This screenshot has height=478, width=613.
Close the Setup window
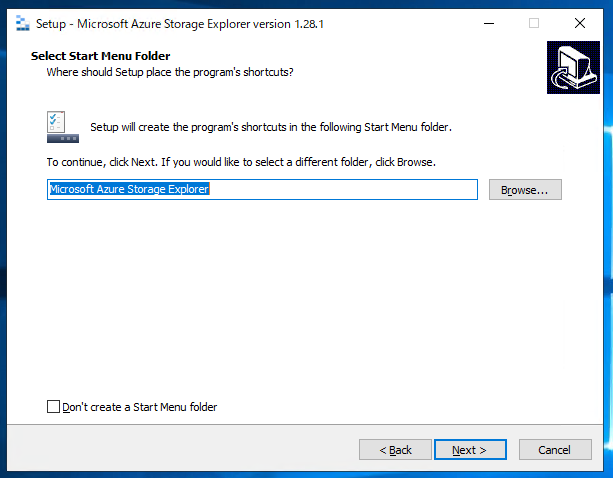pyautogui.click(x=580, y=23)
